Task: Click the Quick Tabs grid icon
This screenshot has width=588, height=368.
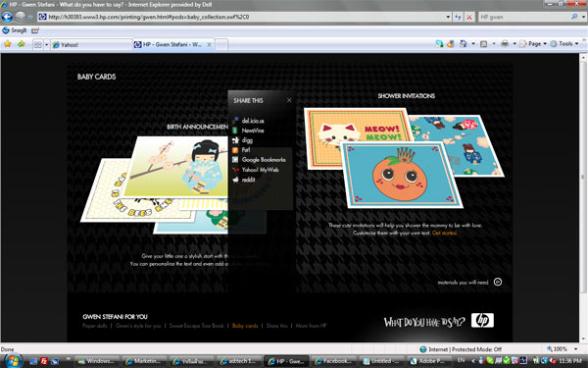Action: click(38, 45)
